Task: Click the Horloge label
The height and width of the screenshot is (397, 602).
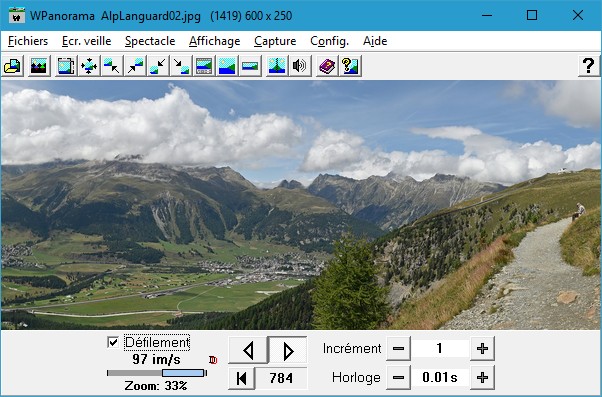Action: 356,378
